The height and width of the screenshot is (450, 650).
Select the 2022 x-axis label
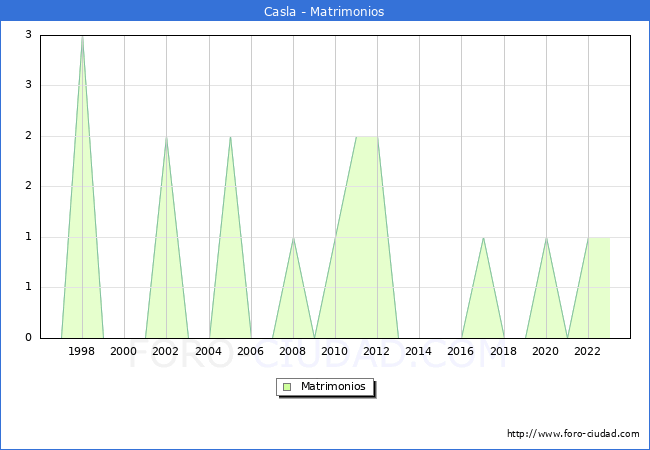click(x=587, y=351)
